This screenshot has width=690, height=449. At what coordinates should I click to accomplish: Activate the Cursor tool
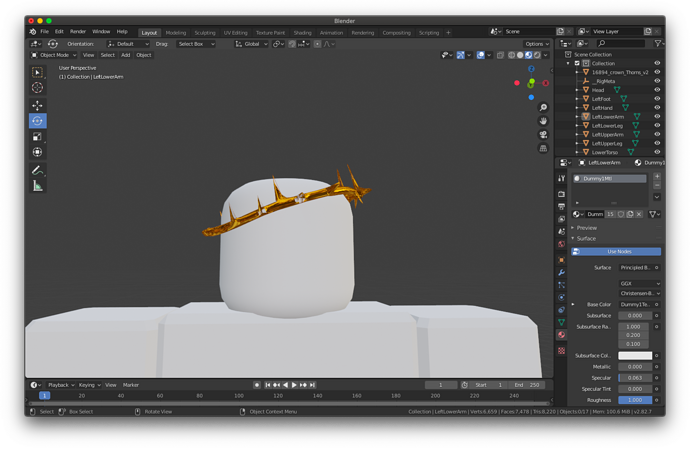(37, 88)
